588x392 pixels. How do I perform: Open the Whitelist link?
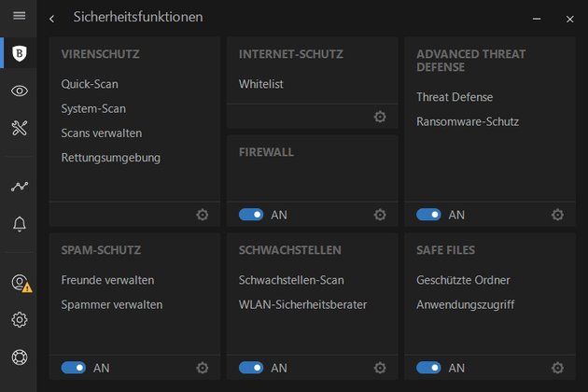(261, 84)
